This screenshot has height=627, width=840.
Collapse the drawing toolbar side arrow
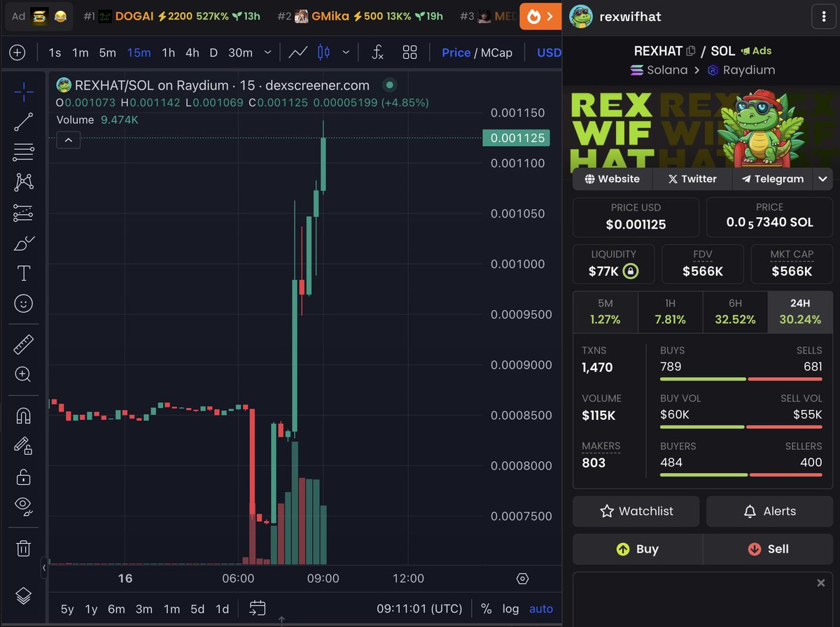coord(43,568)
